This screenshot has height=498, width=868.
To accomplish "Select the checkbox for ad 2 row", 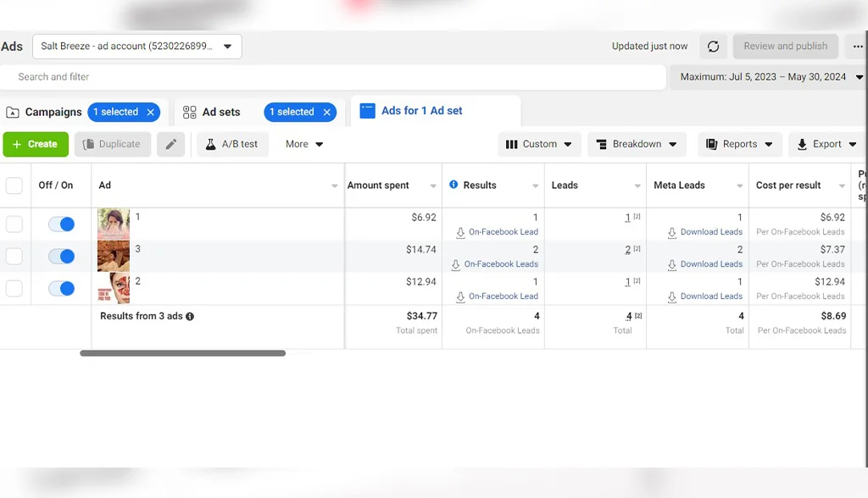I will click(x=14, y=289).
